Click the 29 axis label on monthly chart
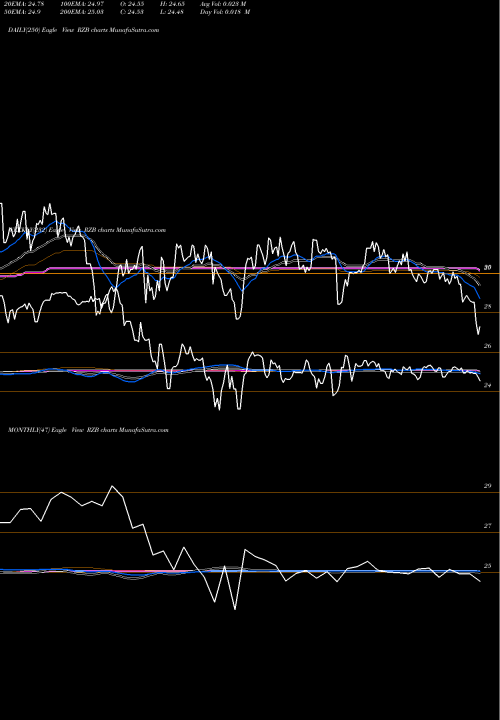This screenshot has width=500, height=720. 488,486
